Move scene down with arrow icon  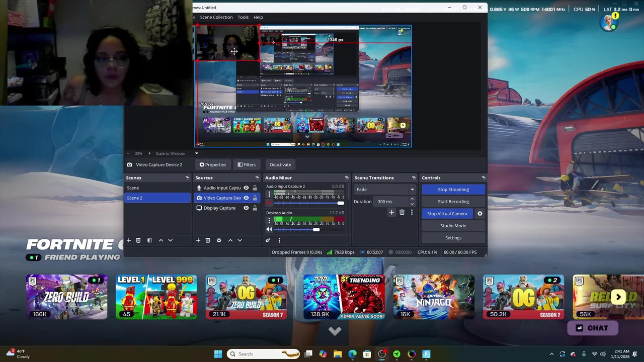click(170, 240)
